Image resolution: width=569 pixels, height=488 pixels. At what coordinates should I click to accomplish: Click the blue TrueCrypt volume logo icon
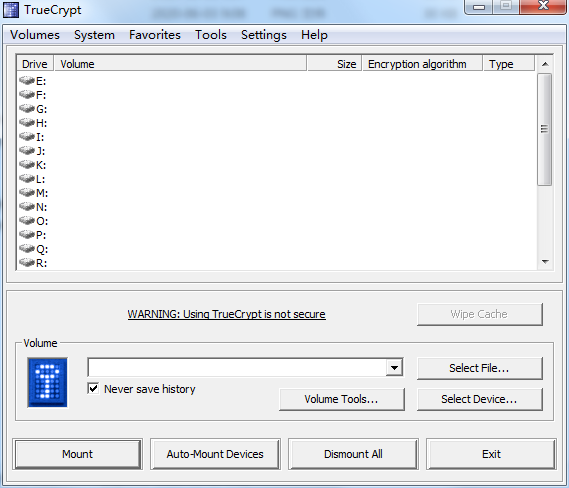tap(48, 382)
